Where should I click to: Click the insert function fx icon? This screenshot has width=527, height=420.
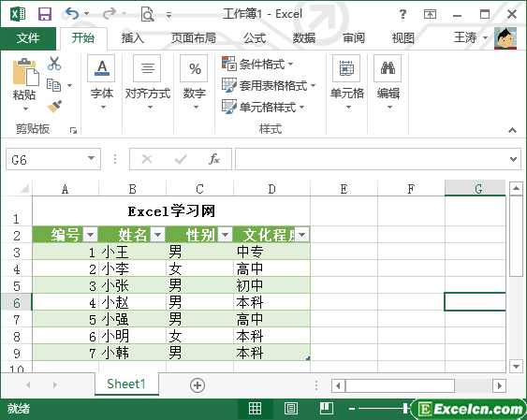tap(214, 159)
